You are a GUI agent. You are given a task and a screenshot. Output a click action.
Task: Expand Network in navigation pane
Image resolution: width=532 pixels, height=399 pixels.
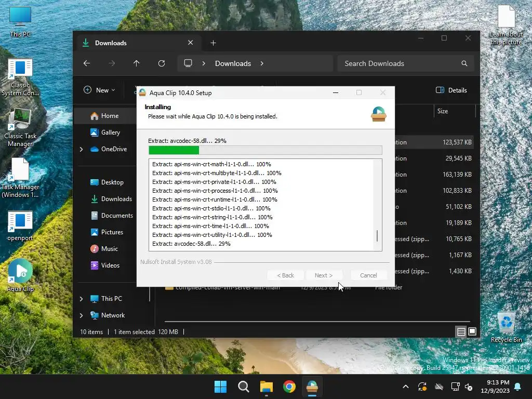[81, 315]
